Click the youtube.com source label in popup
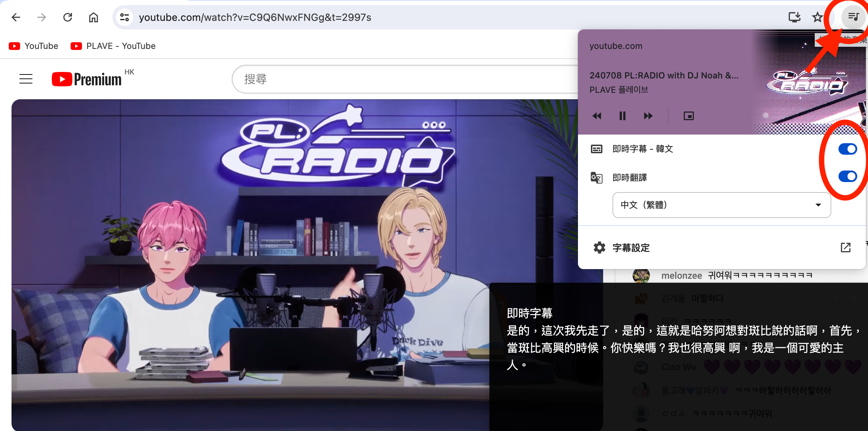Image resolution: width=868 pixels, height=431 pixels. (616, 46)
